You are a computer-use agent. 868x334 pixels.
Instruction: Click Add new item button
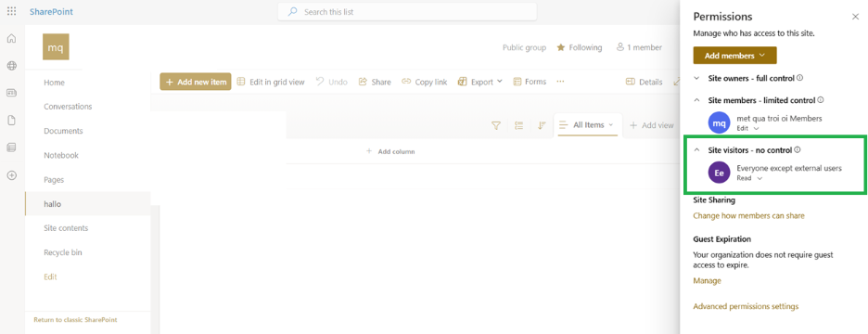[196, 82]
